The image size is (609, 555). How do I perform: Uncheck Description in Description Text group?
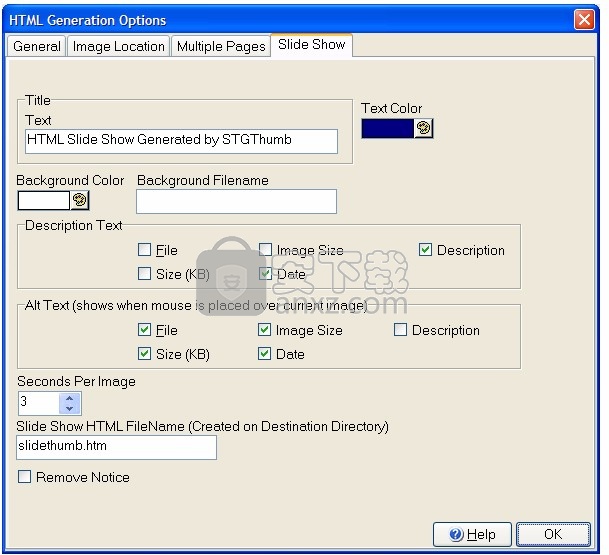click(426, 250)
